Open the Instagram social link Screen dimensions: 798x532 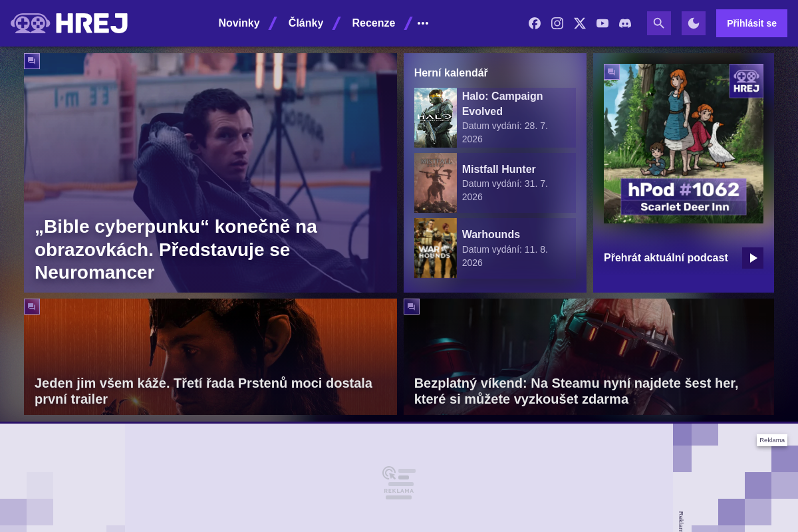click(557, 23)
